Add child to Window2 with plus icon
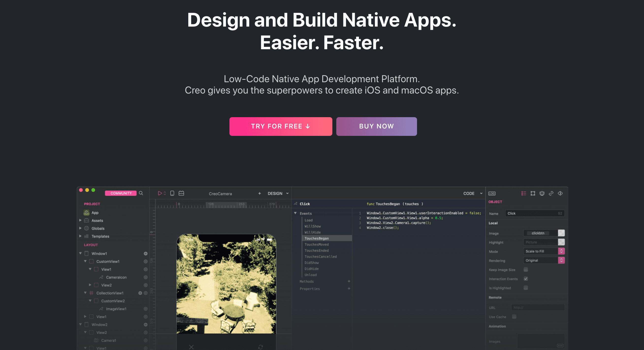The height and width of the screenshot is (350, 644). point(145,324)
